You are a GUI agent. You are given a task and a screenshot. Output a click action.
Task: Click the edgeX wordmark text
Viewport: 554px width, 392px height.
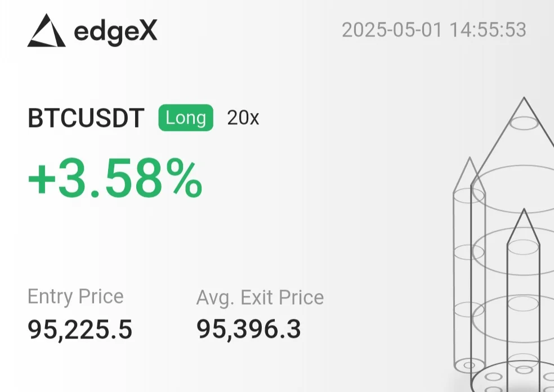click(x=115, y=31)
